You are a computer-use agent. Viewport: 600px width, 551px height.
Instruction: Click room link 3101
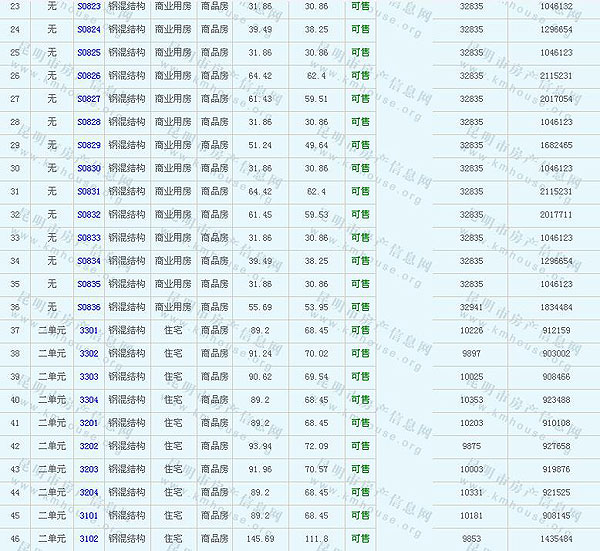point(88,516)
